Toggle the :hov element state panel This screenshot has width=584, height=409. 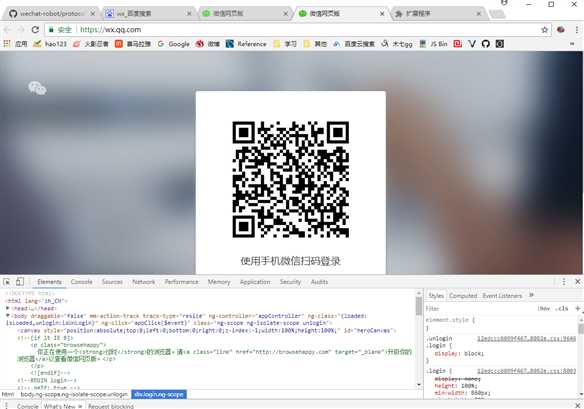click(x=544, y=308)
